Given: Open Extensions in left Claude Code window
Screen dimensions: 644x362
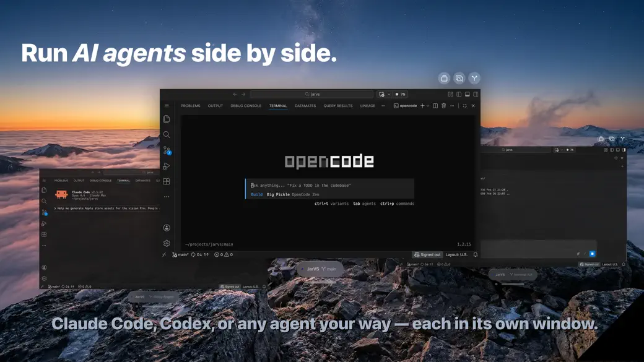Looking at the screenshot, I should coord(44,235).
